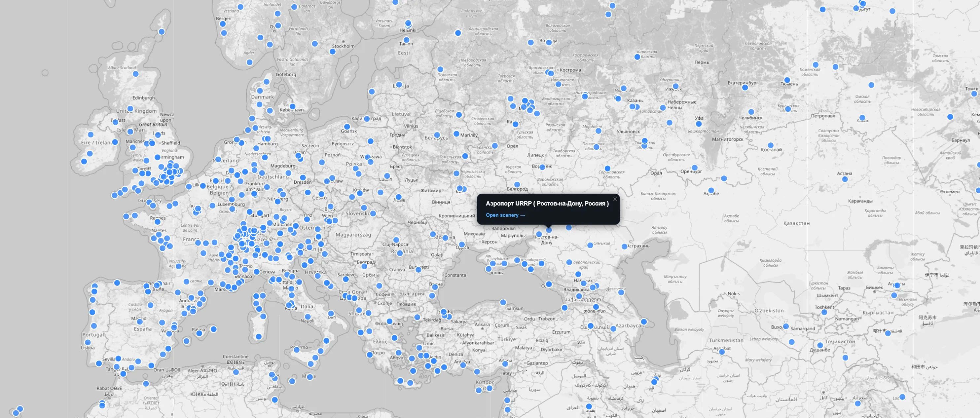Open the Napoli airport marker
The image size is (980, 418).
(x=308, y=317)
